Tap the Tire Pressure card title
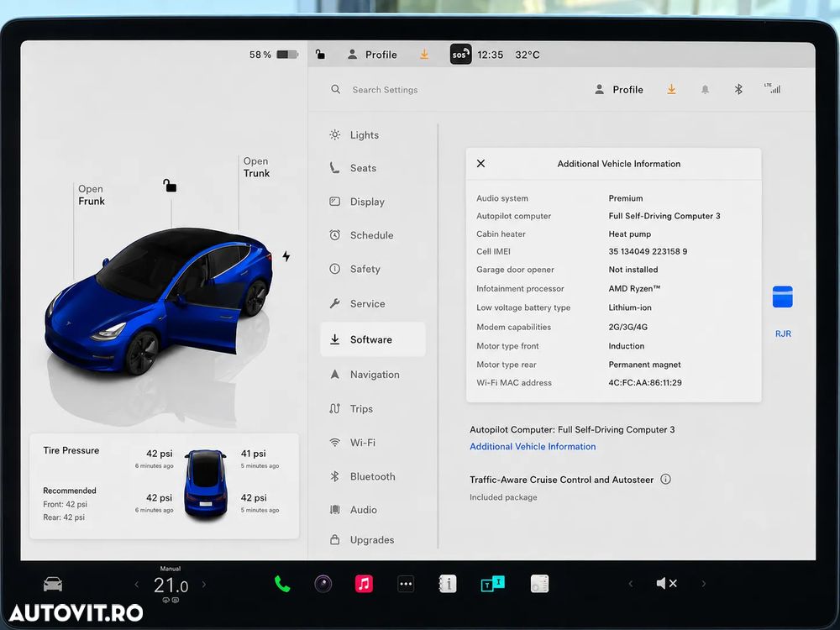 tap(71, 450)
